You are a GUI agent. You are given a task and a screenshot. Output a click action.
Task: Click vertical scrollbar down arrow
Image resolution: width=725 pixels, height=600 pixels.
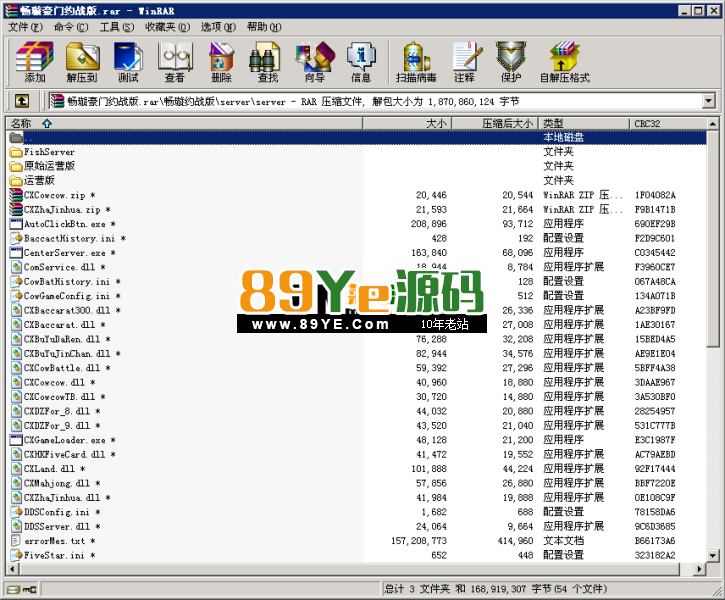coord(713,556)
